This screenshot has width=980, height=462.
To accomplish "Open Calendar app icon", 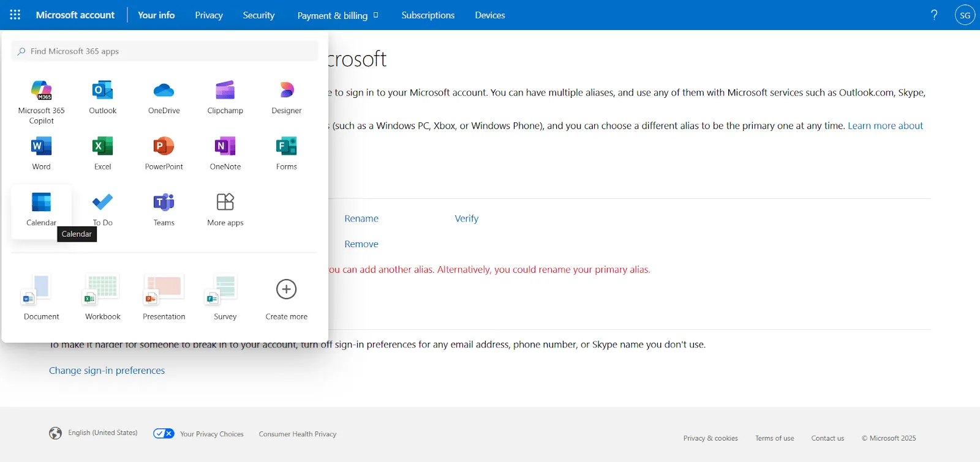I will 41,202.
